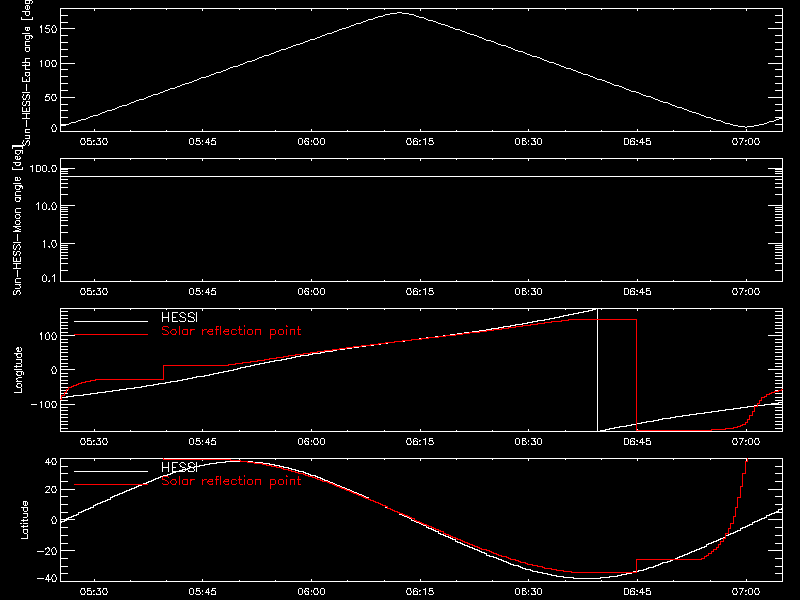Click the 100 tick label in Longitude plot
800x600 pixels.
pos(47,336)
